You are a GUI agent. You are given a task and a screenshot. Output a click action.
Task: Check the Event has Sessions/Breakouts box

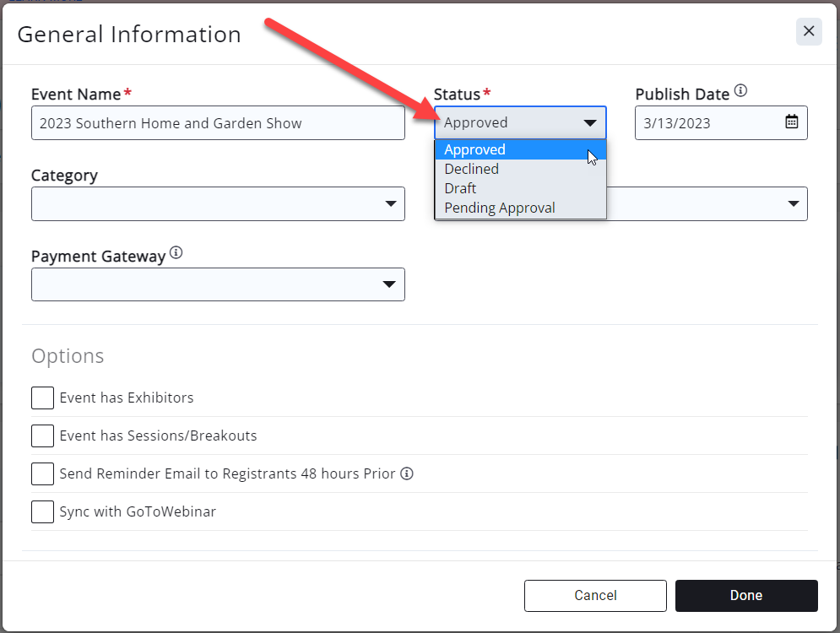pyautogui.click(x=42, y=436)
